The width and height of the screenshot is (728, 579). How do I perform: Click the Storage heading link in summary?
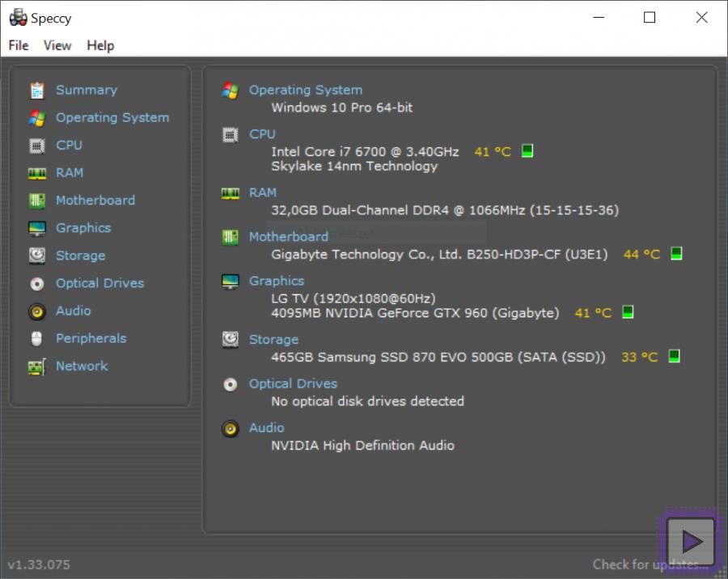(x=274, y=340)
